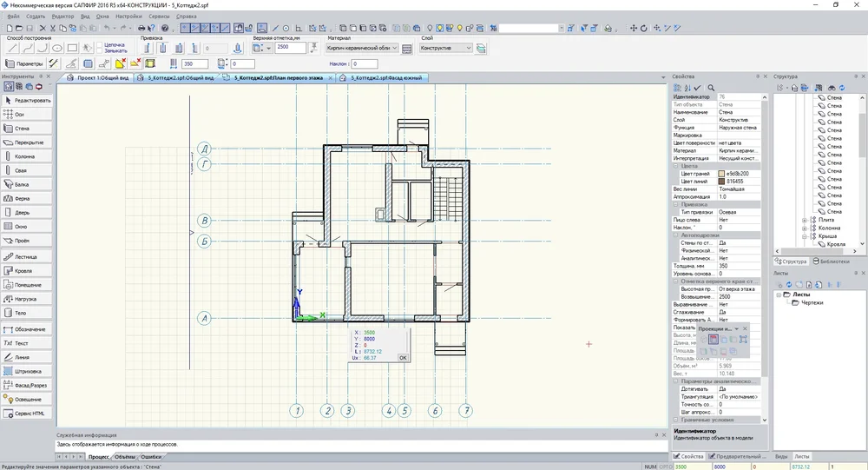Toggle the Замыкать checkbox
Viewport: 868px width, 470px height.
tap(99, 51)
